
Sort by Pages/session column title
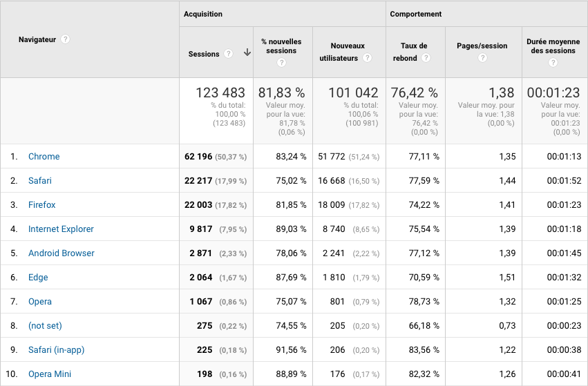coord(482,46)
